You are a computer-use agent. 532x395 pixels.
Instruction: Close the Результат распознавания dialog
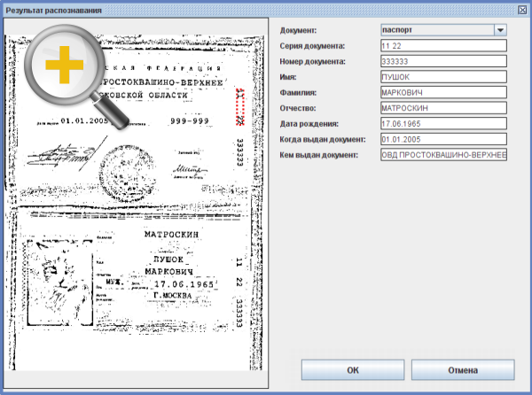[x=520, y=8]
